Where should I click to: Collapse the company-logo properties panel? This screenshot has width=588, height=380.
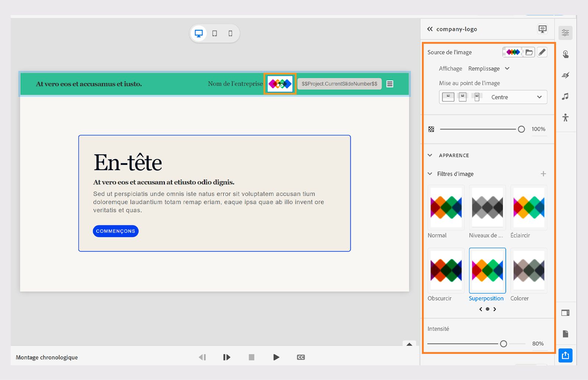[x=430, y=29]
